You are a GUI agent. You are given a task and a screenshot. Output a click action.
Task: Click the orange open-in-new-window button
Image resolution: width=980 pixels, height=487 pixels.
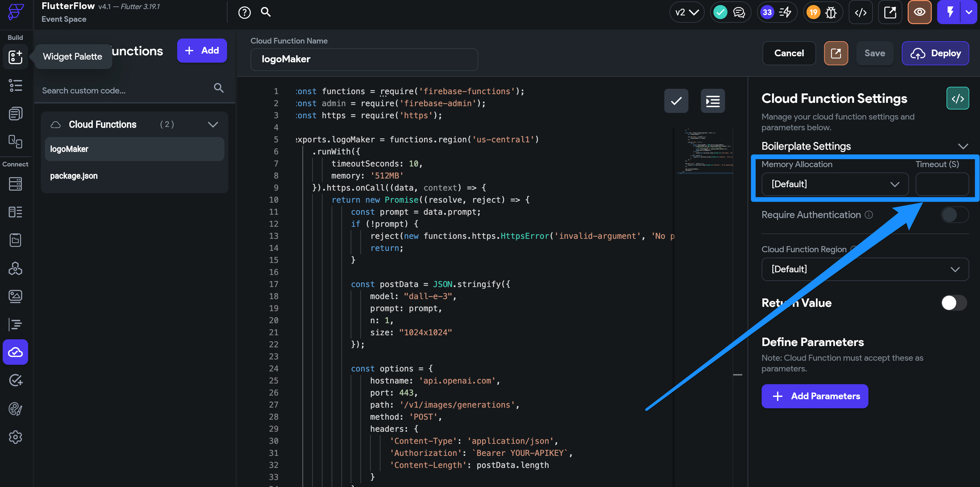836,53
